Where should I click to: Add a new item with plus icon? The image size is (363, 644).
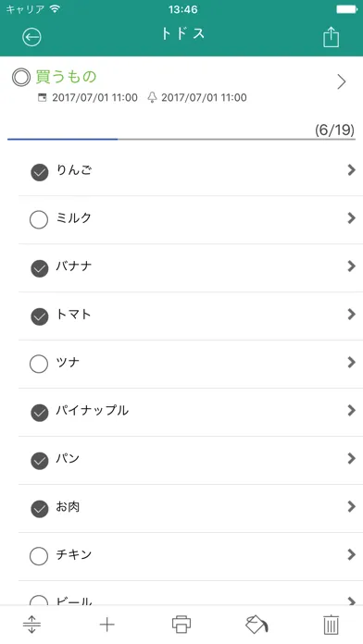[106, 625]
